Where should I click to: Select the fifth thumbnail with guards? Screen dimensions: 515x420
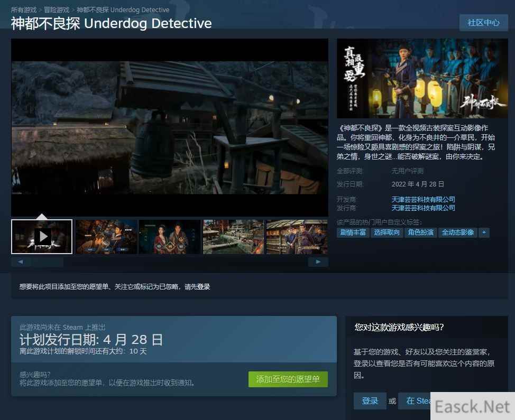297,237
